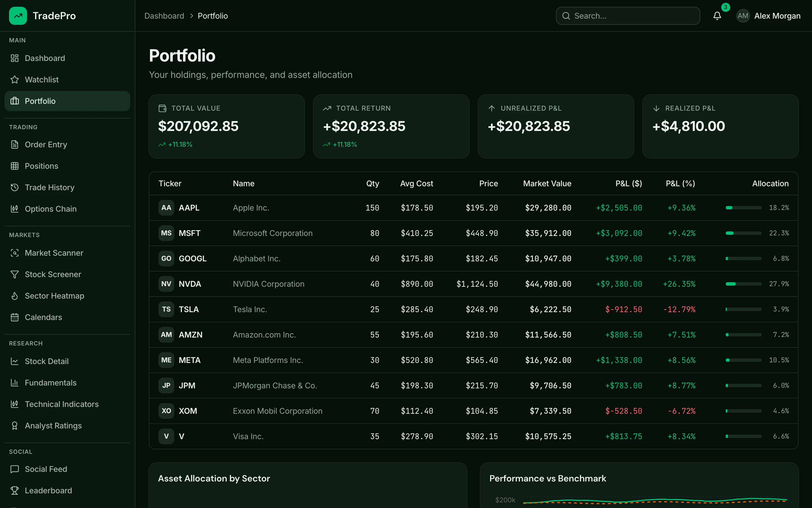
Task: Click the AM user avatar
Action: [743, 16]
